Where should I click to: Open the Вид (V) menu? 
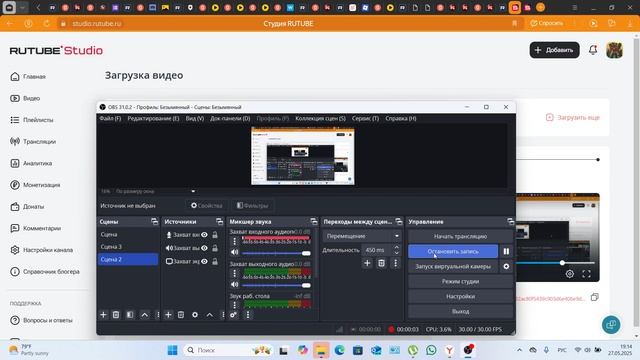pos(195,118)
